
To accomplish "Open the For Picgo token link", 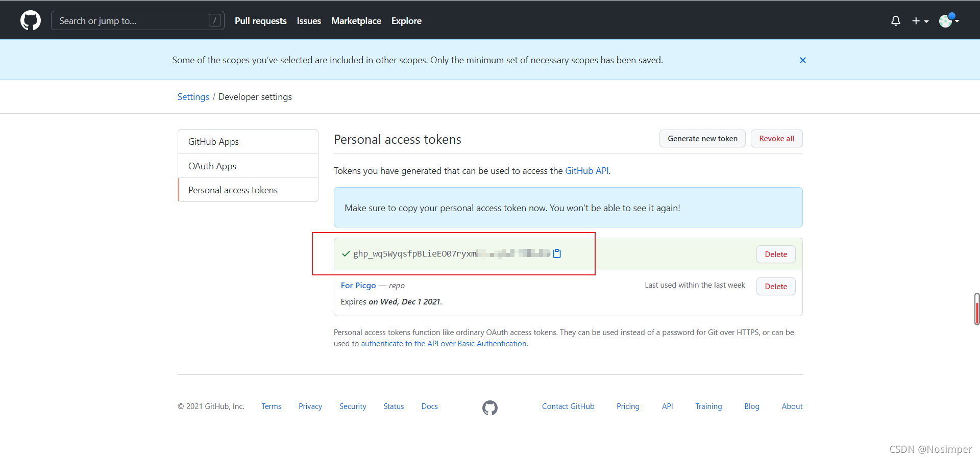I will 358,286.
